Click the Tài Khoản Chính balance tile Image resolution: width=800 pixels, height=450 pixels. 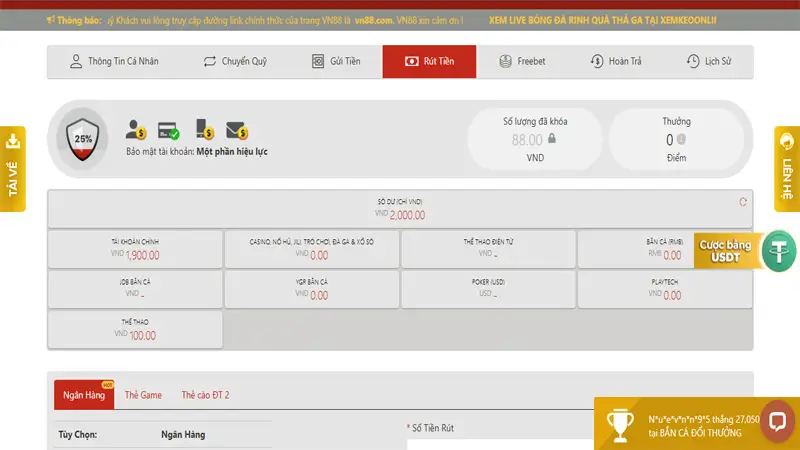135,249
